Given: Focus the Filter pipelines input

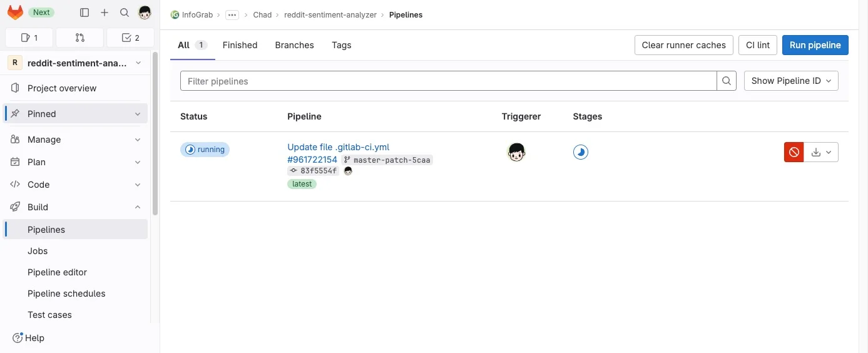Looking at the screenshot, I should 448,81.
